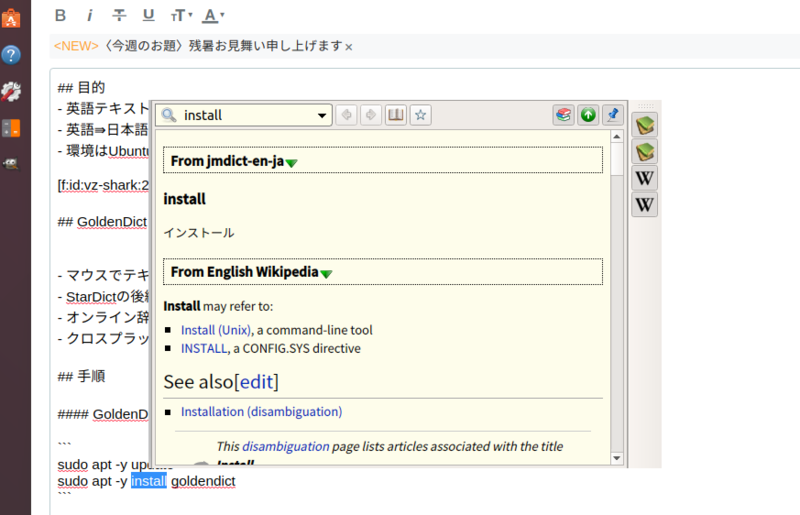This screenshot has width=800, height=515.
Task: Click the popup vertical scrollbar thumb
Action: (x=617, y=159)
